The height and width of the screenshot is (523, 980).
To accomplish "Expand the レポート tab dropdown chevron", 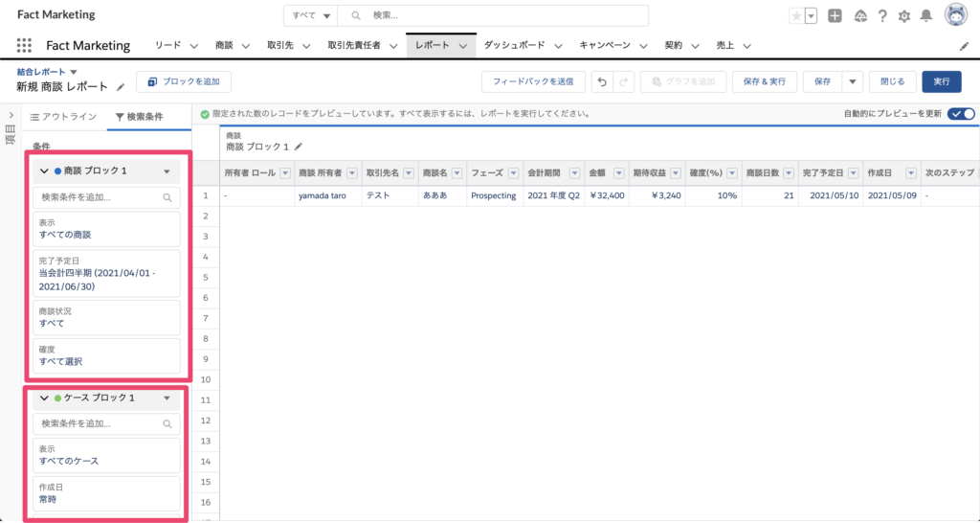I will (463, 46).
